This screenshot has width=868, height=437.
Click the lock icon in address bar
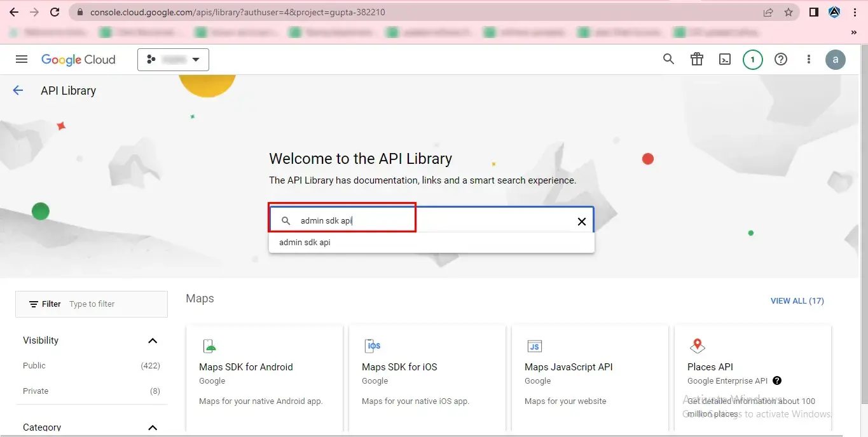click(x=79, y=12)
